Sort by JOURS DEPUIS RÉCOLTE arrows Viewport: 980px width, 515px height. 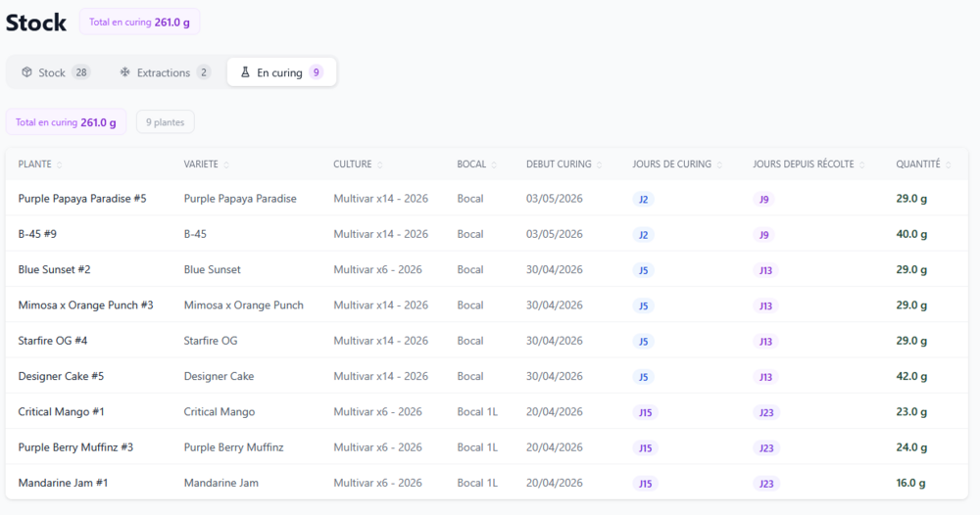861,164
